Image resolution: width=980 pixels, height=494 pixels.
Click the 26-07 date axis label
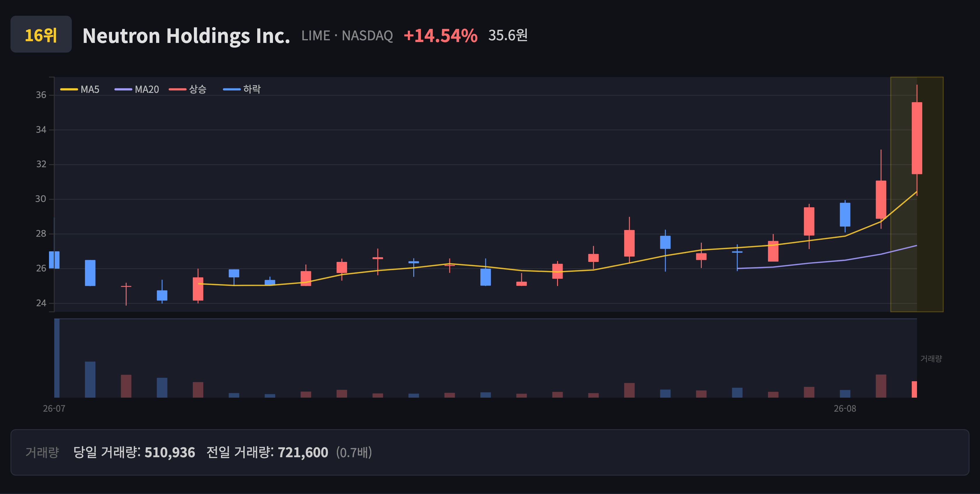pos(54,409)
